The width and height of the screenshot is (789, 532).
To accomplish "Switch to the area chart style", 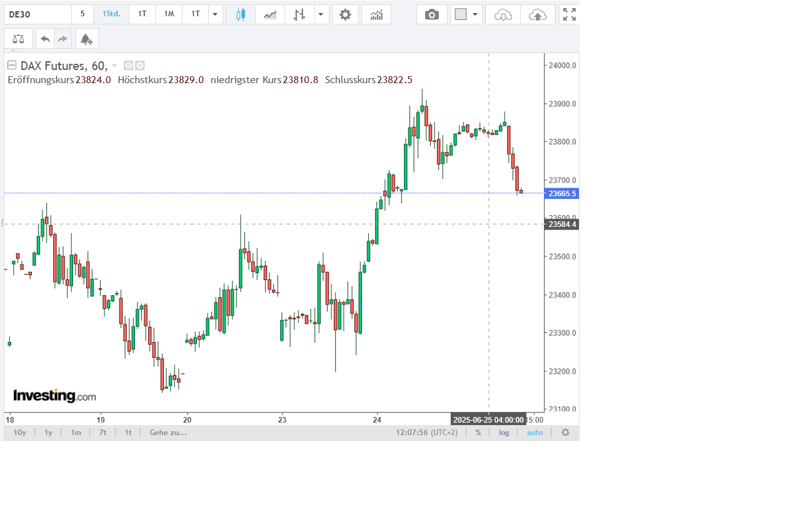I will pyautogui.click(x=270, y=14).
